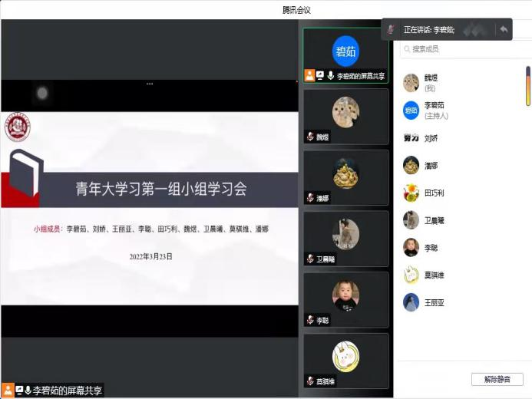Click the muted mic icon on 李聪's tile

tap(310, 320)
